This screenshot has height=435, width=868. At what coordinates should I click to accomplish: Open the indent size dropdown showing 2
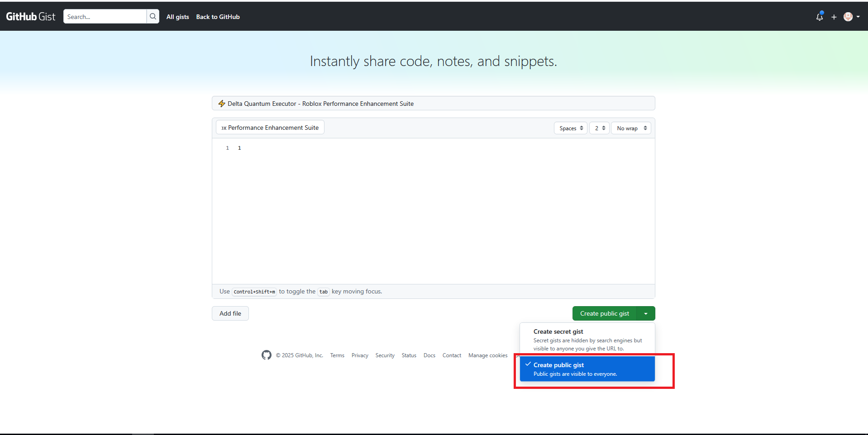[599, 128]
